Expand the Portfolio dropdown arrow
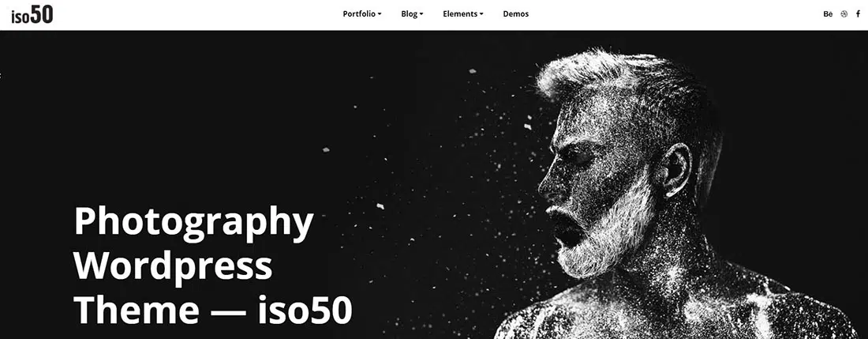The image size is (868, 339). click(380, 14)
